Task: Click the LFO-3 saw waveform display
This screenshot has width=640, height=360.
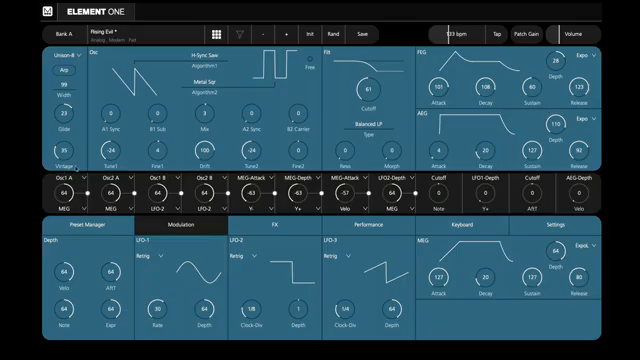Action: point(386,272)
